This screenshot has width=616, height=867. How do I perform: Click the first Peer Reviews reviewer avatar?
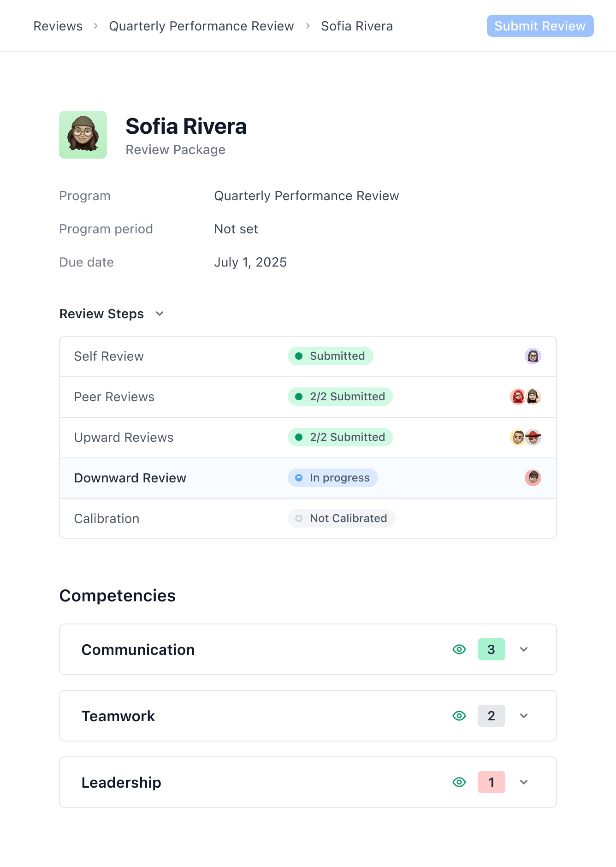(517, 396)
